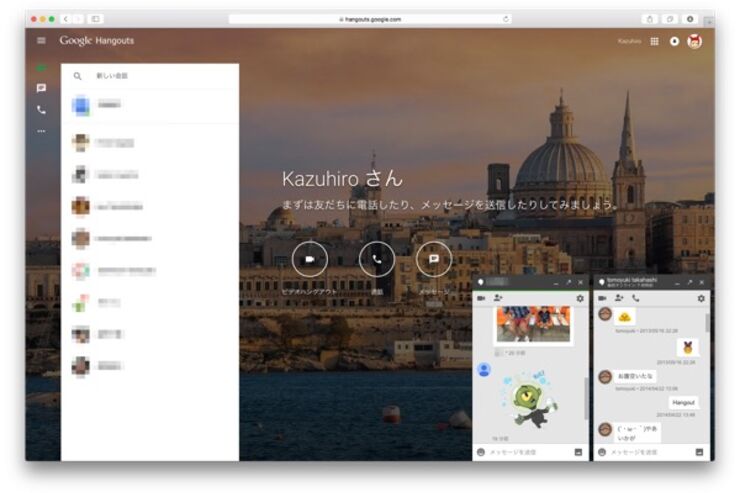This screenshot has width=740, height=493.
Task: Click message input in tomoyuki takahashi chat
Action: (x=650, y=452)
